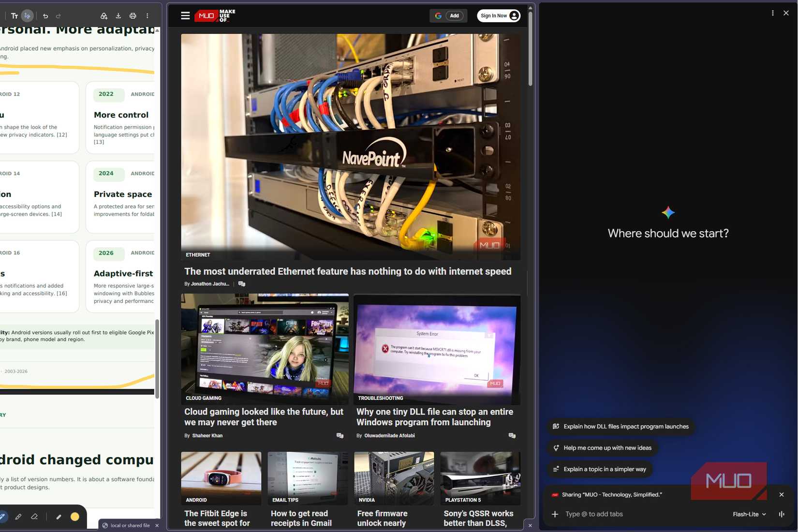Choose 'Explain a topic in a simpler way'
The width and height of the screenshot is (798, 532).
600,469
